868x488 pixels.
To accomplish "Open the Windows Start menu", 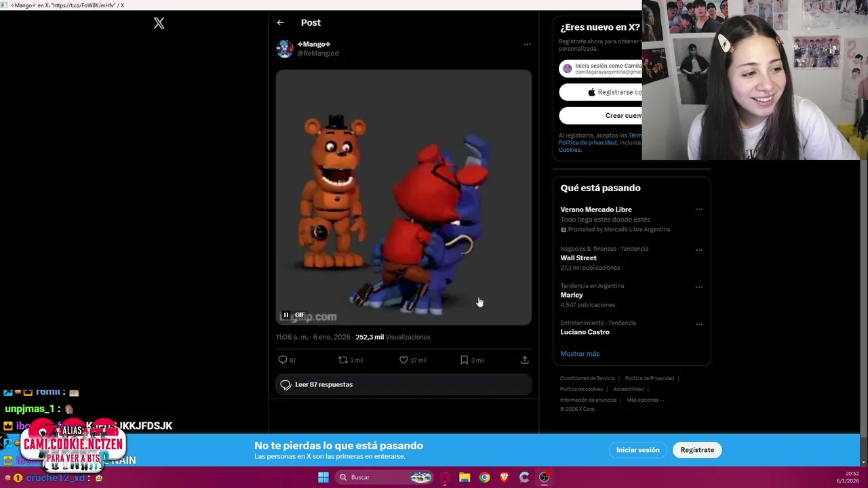I will [x=323, y=477].
